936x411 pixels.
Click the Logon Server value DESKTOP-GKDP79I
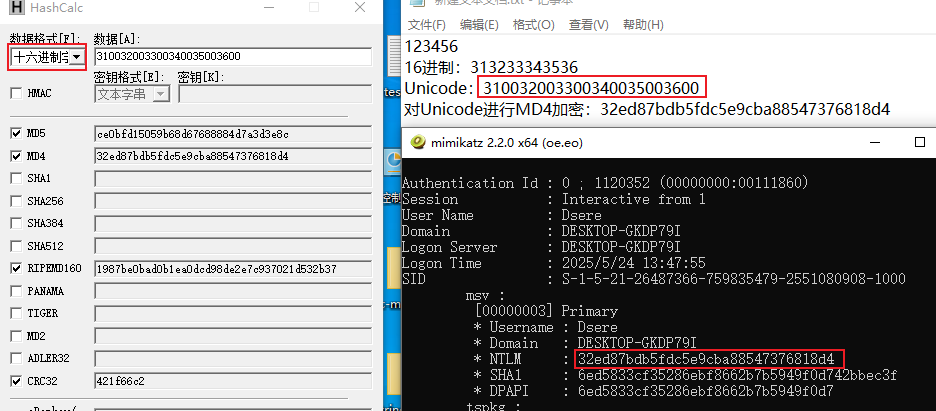[621, 247]
